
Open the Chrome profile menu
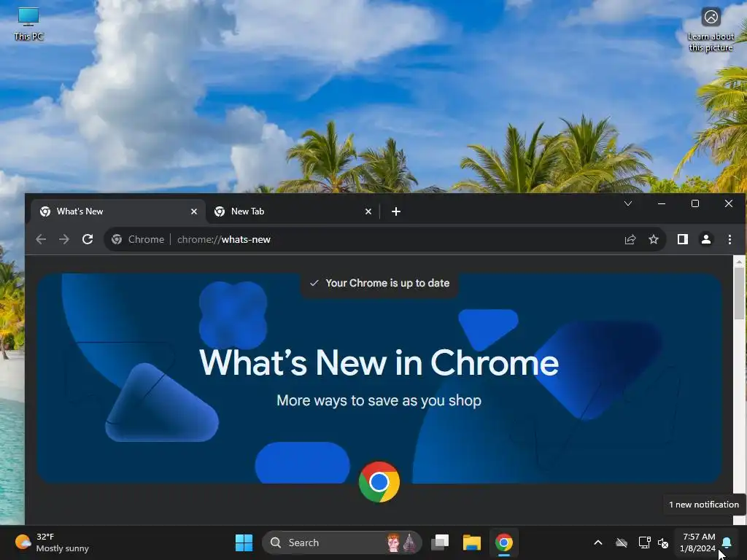(x=706, y=239)
